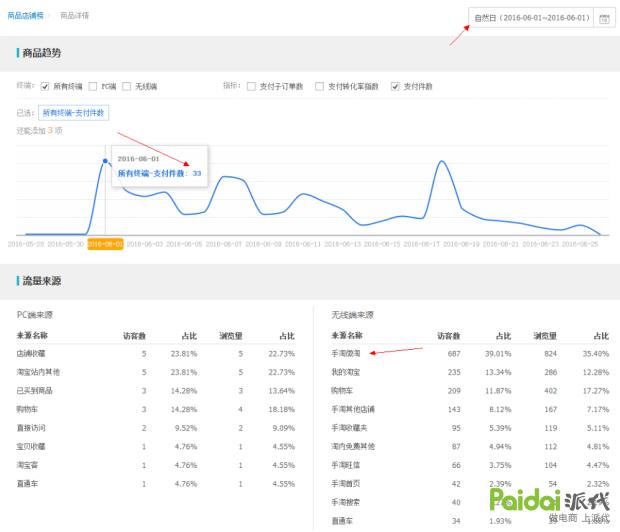The height and width of the screenshot is (532, 620).
Task: Enable the 无线端 terminal checkbox
Action: [x=127, y=86]
